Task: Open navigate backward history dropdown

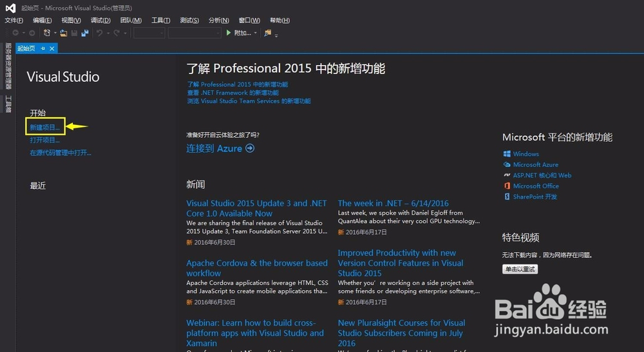Action: point(23,33)
